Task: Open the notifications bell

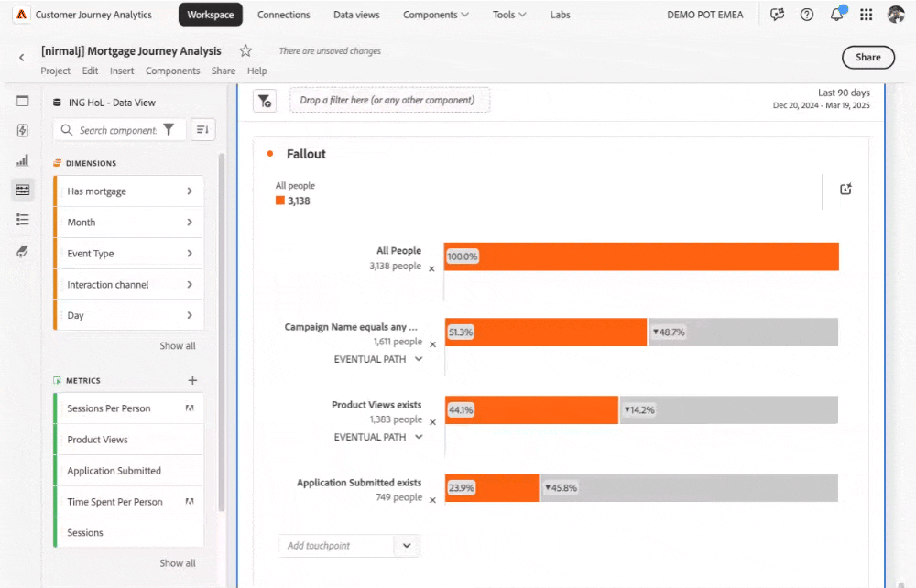Action: [x=837, y=14]
